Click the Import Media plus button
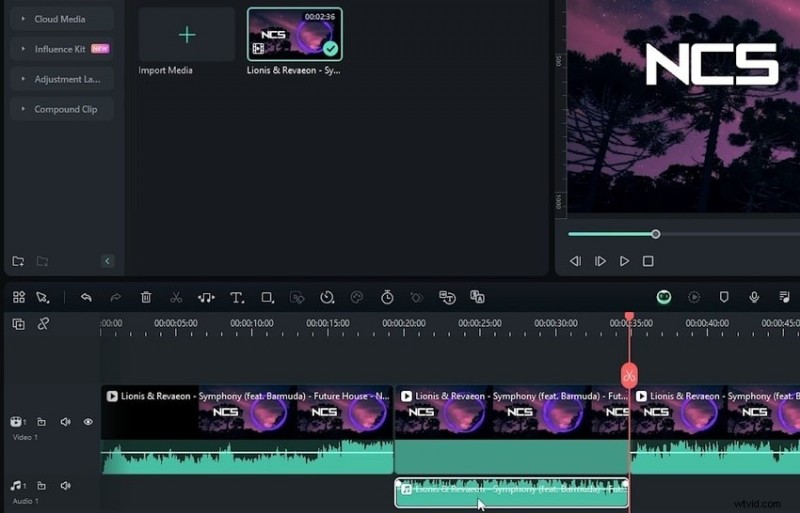 [x=187, y=35]
